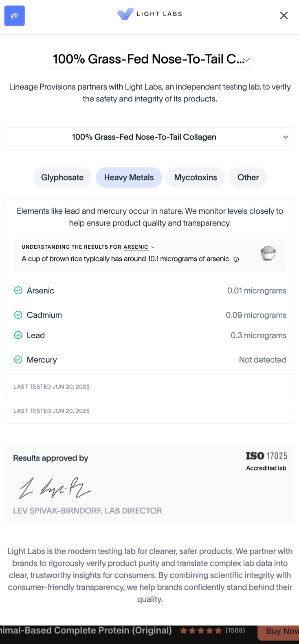The width and height of the screenshot is (299, 644).
Task: Select the Heavy Metals tab
Action: pyautogui.click(x=129, y=177)
